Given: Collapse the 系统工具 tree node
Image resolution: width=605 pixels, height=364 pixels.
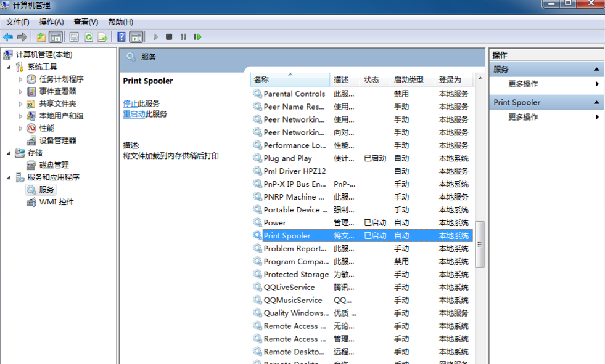Looking at the screenshot, I should [x=9, y=67].
